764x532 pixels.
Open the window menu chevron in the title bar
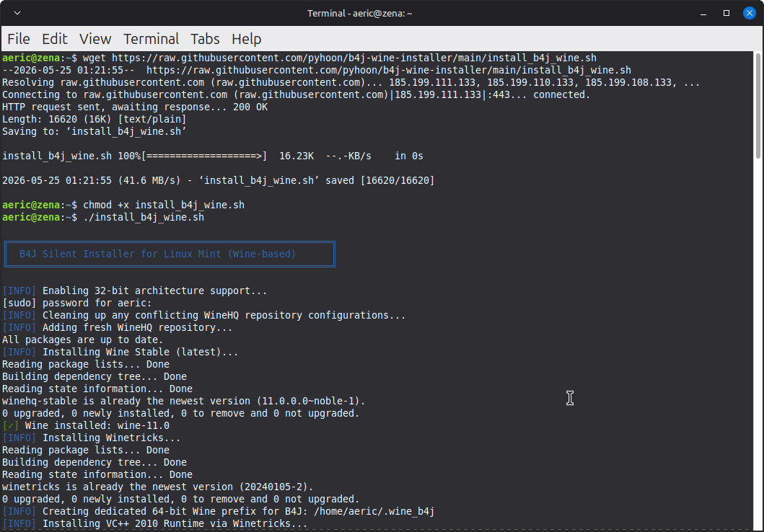tap(17, 13)
